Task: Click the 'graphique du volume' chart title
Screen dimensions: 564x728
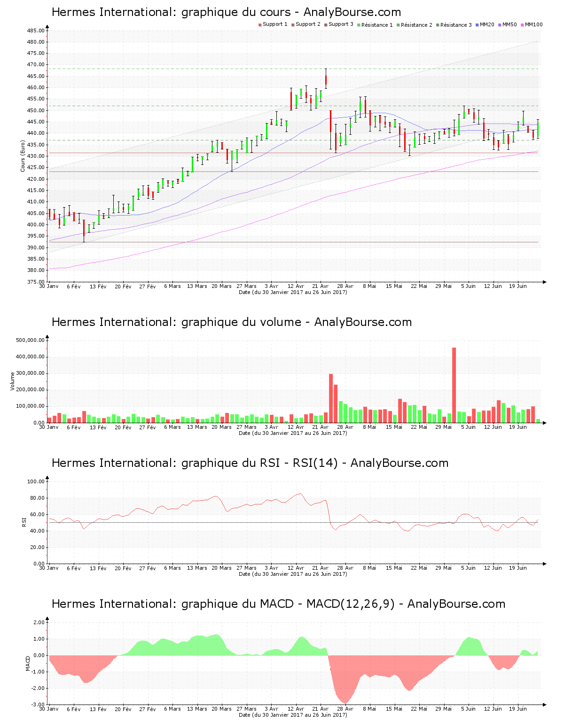Action: (232, 322)
